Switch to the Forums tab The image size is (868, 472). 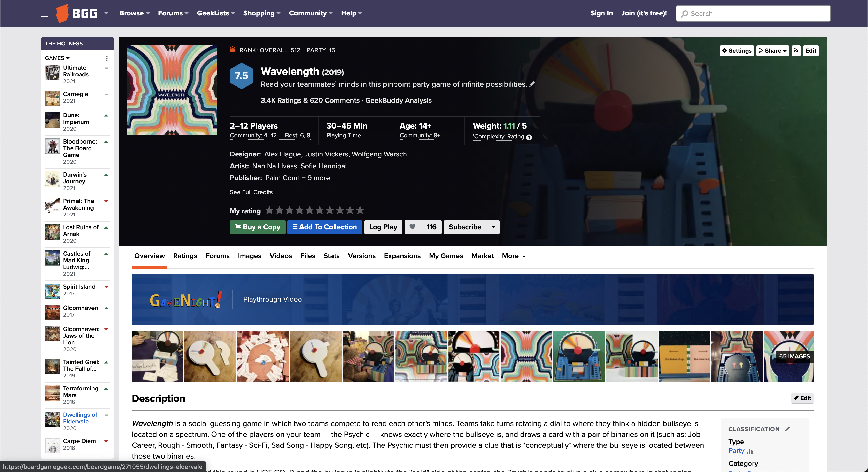click(x=217, y=256)
